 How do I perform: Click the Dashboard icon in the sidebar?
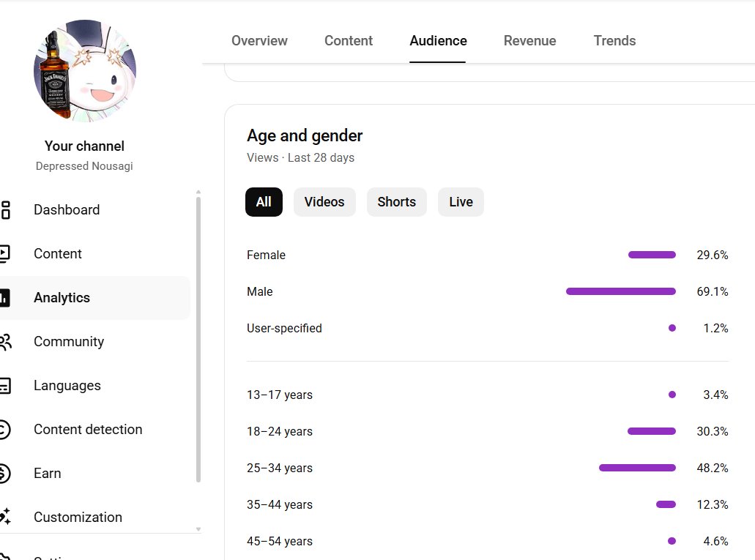tap(5, 210)
